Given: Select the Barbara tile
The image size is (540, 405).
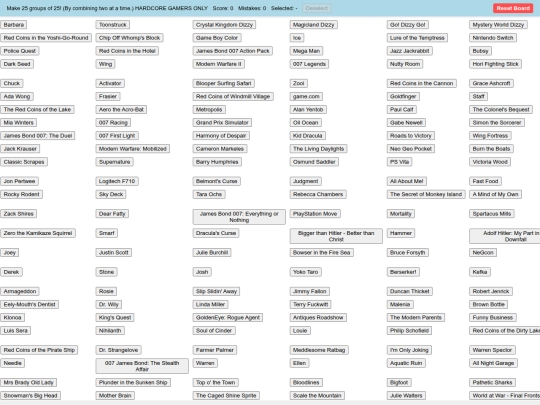Looking at the screenshot, I should 14,25.
